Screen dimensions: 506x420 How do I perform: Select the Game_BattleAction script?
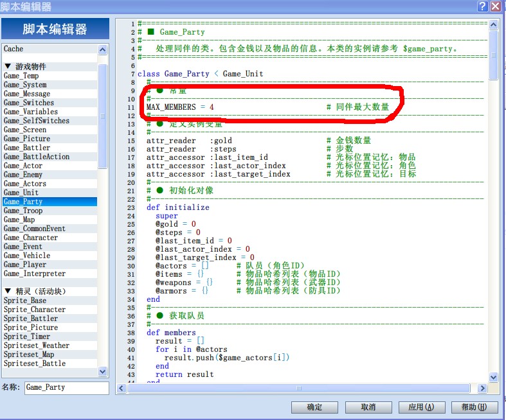pyautogui.click(x=50, y=157)
